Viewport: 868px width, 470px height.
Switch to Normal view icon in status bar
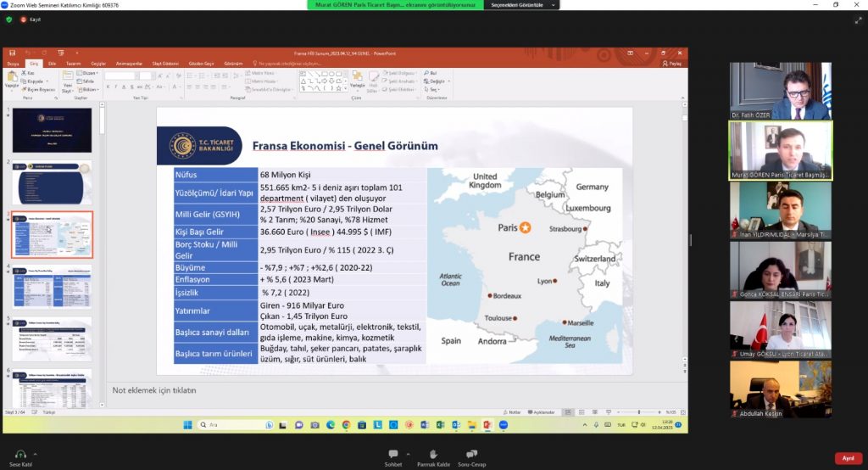click(568, 412)
